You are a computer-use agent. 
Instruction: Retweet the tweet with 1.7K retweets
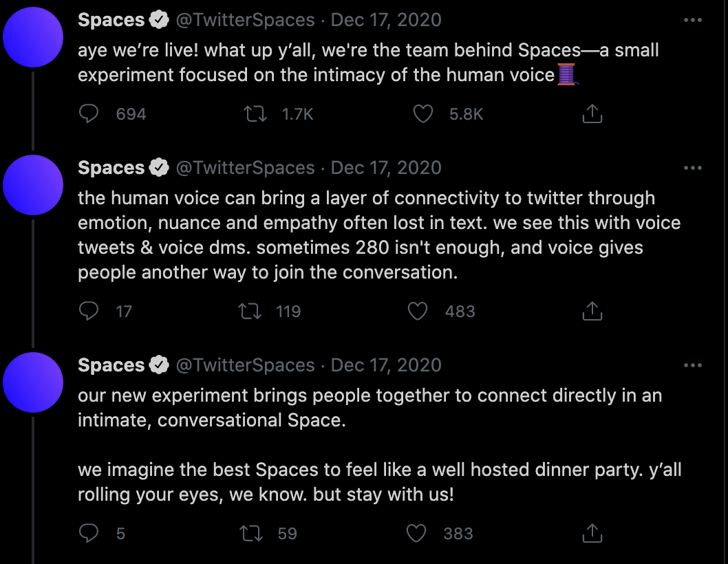pos(256,114)
